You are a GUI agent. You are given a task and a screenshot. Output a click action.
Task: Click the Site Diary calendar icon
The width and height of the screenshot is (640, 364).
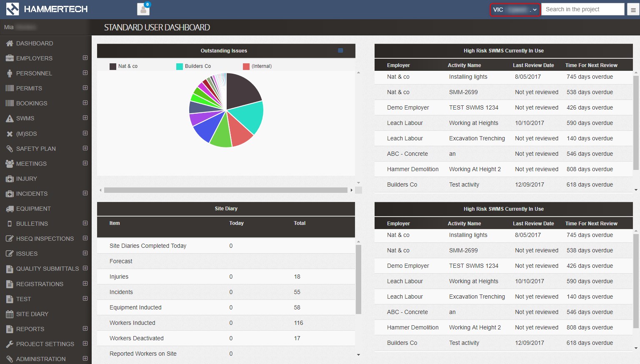tap(10, 314)
